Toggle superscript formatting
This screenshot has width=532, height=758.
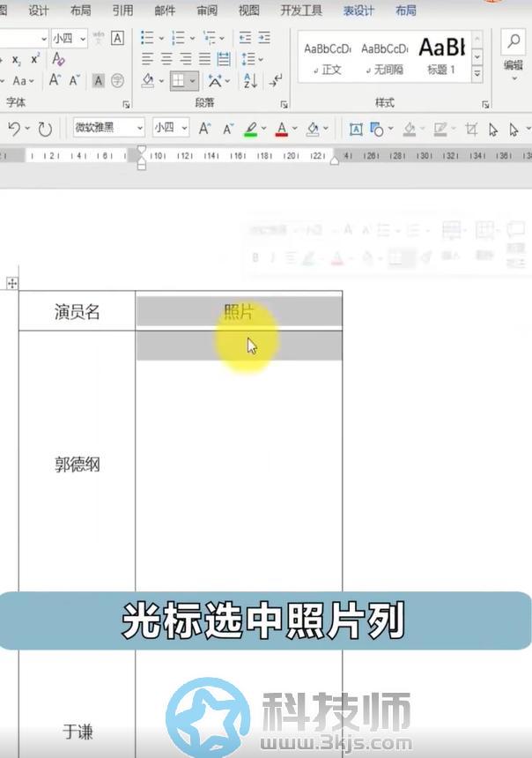click(34, 59)
